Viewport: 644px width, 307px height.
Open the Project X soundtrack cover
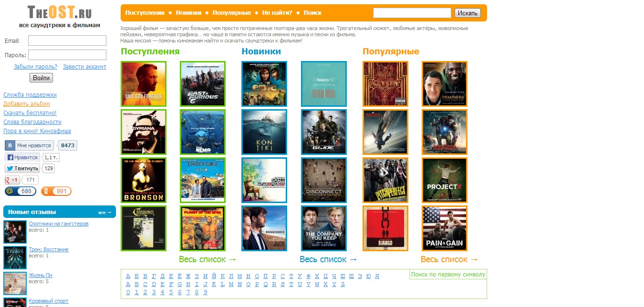point(445,180)
